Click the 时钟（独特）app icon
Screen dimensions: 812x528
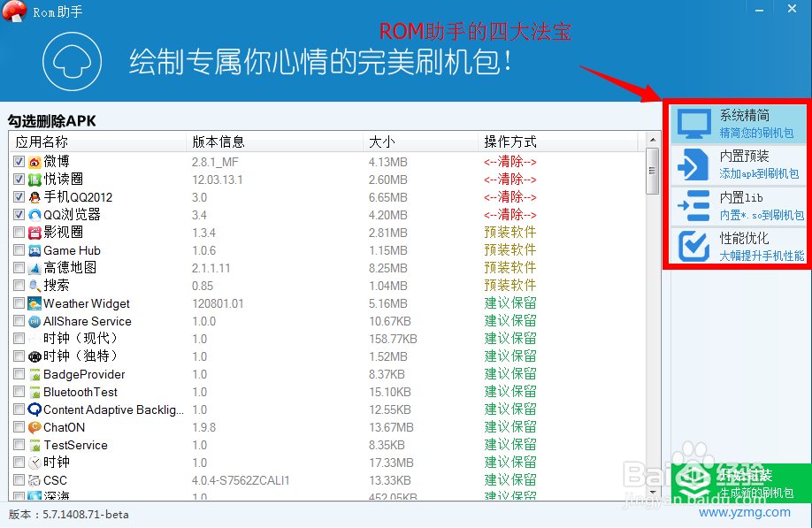34,356
